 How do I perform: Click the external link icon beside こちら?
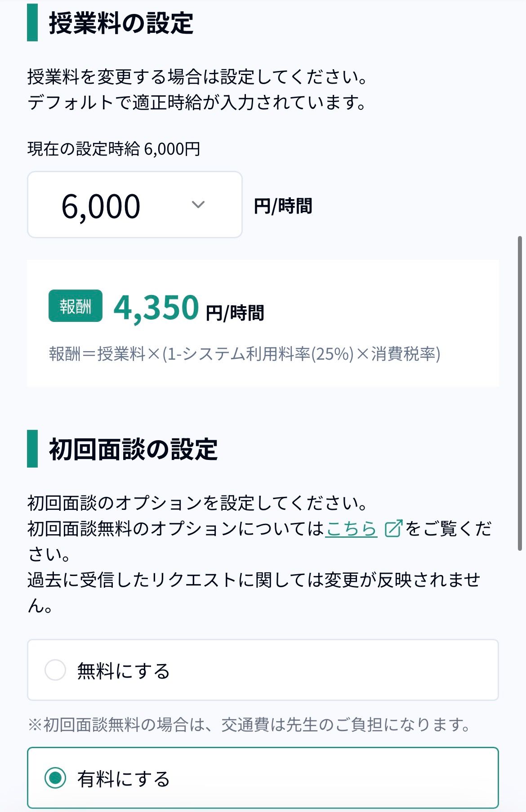(x=393, y=529)
